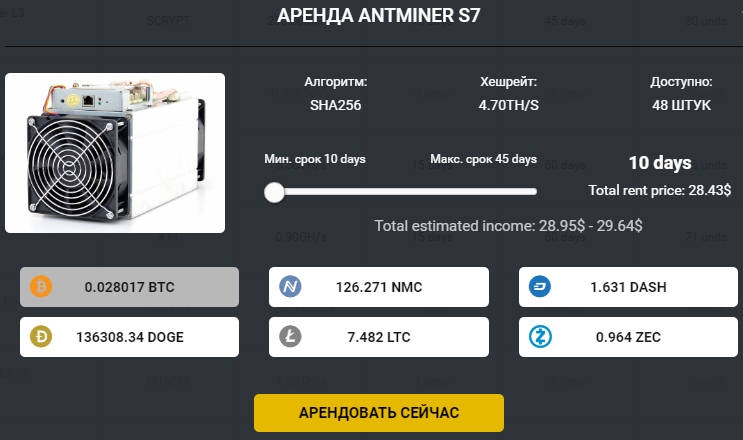Select the 126.271 NMC payout option

pyautogui.click(x=379, y=287)
